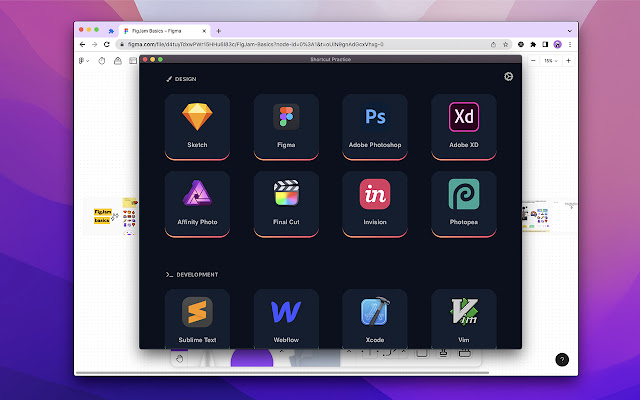Viewport: 640px width, 400px height.
Task: Open the Sketch shortcut practice card
Action: [197, 127]
